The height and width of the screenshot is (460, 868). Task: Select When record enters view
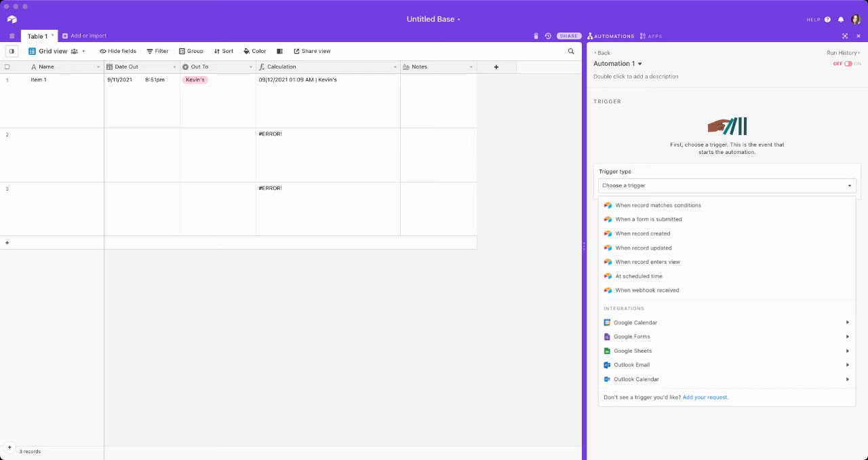click(726, 262)
